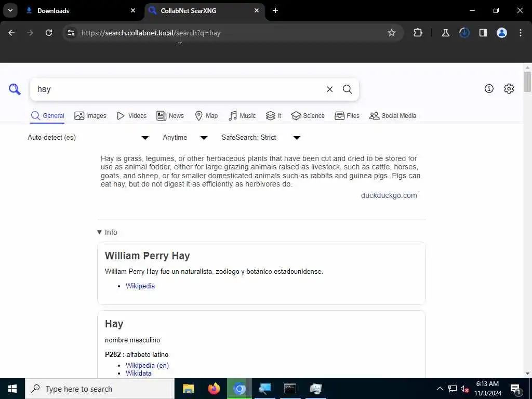Switch to the Images tab
The height and width of the screenshot is (399, 532).
[90, 116]
